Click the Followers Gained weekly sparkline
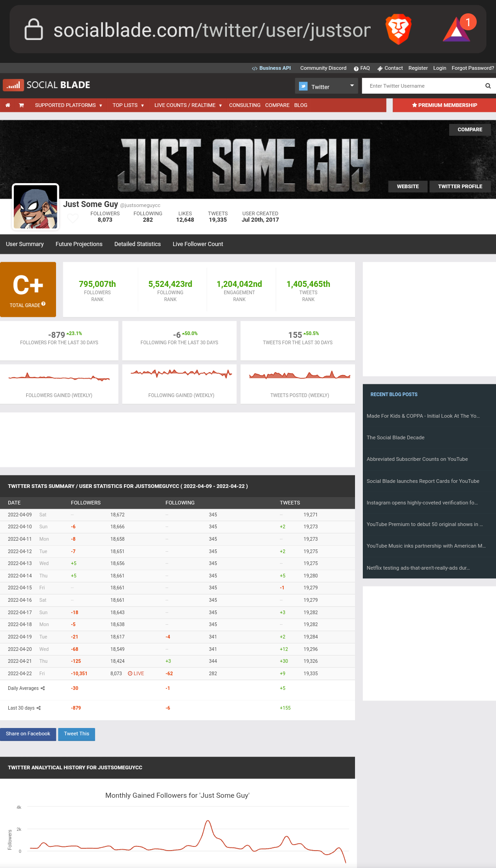496x868 pixels. point(59,377)
